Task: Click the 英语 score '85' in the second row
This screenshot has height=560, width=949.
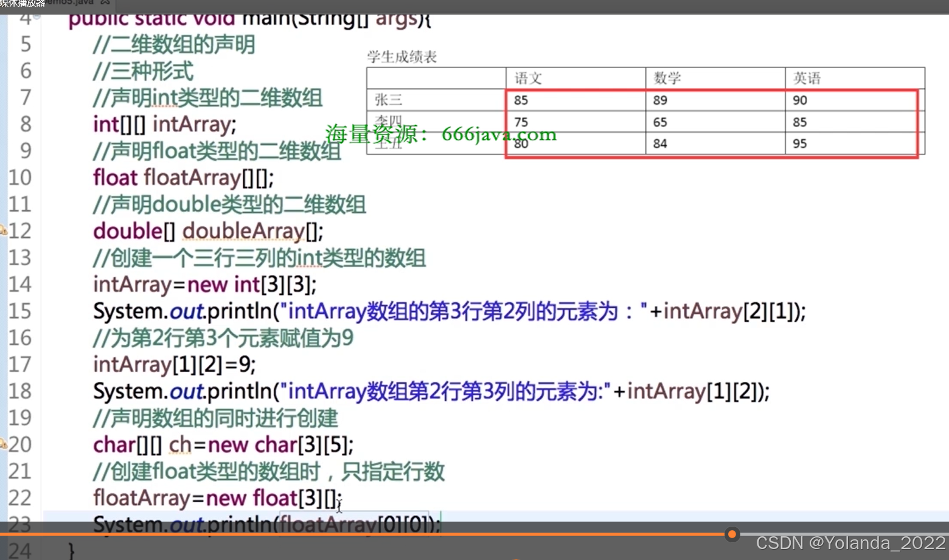Action: [800, 122]
